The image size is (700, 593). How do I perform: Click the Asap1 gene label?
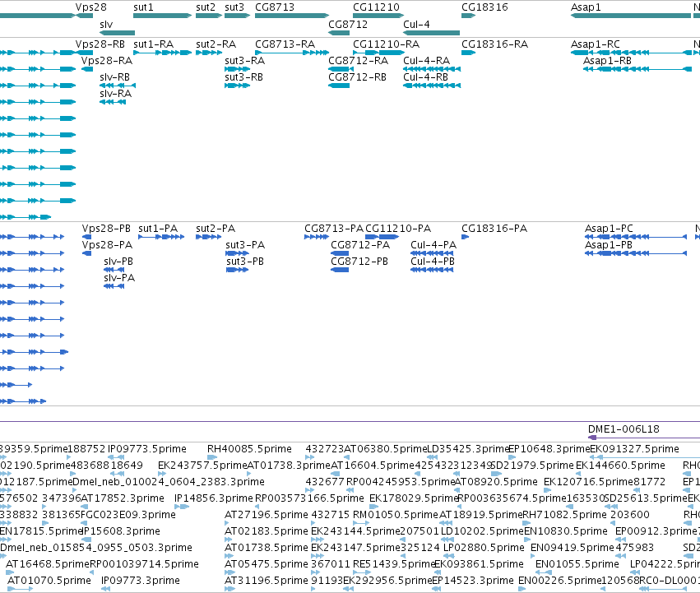click(x=586, y=7)
